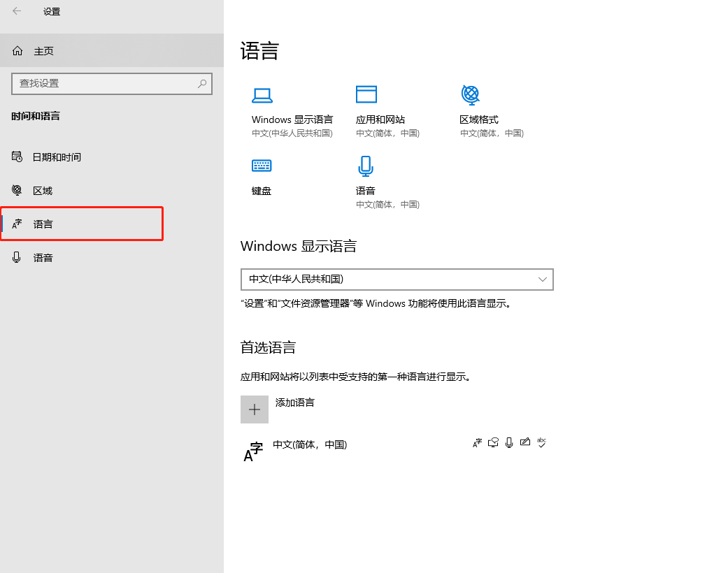Viewport: 728px width, 573px height.
Task: Click the microphone feature icon on the language row
Action: click(509, 442)
